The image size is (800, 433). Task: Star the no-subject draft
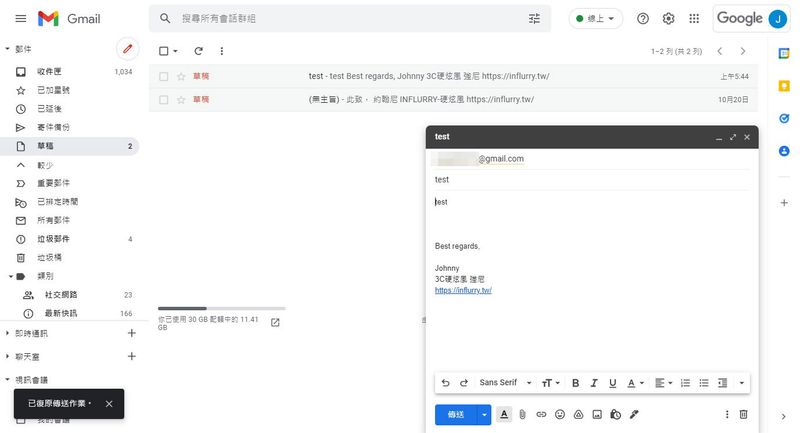click(181, 99)
